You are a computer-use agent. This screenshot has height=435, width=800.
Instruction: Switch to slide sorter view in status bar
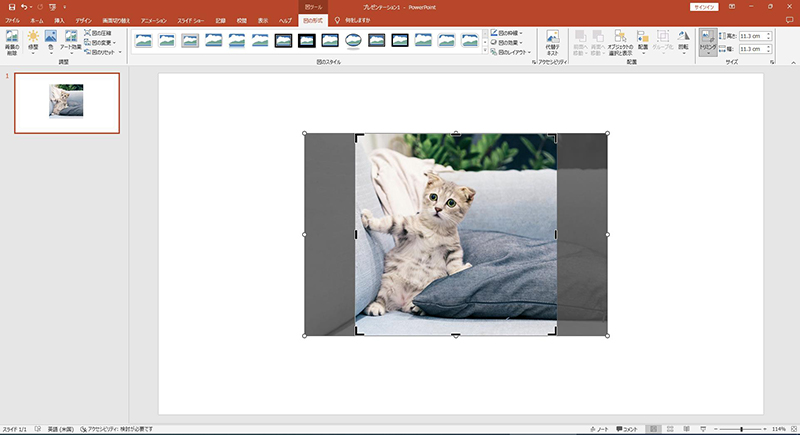click(670, 428)
